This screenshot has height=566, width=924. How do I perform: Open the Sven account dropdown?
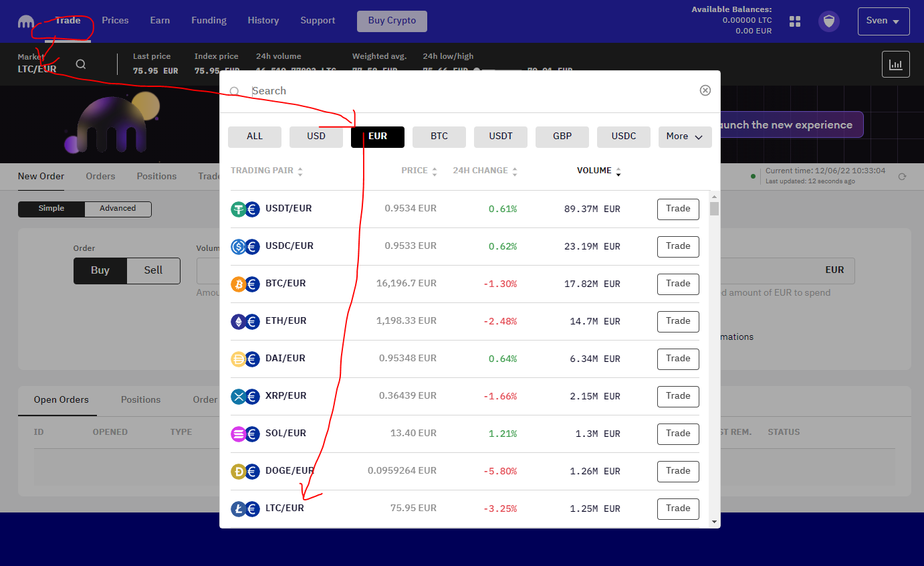(883, 21)
